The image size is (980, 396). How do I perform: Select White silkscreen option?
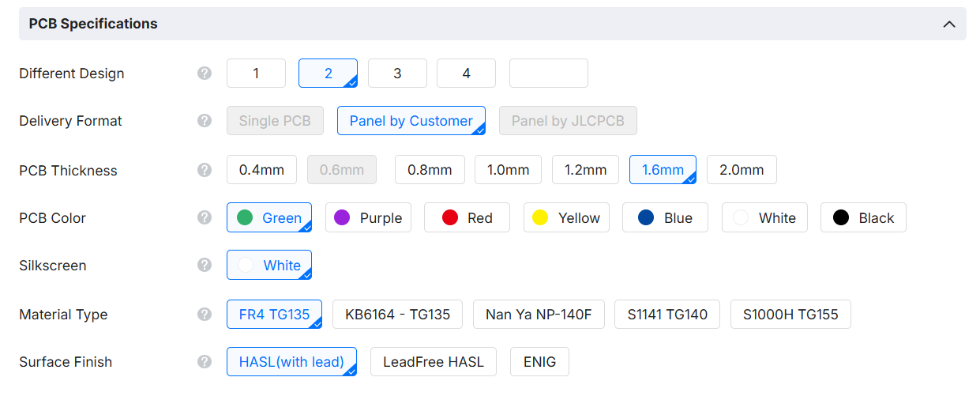269,265
